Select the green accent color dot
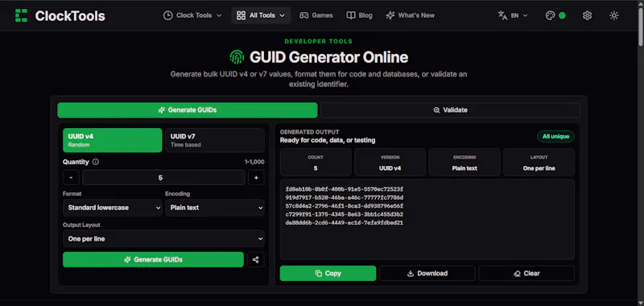Image resolution: width=644 pixels, height=306 pixels. (562, 15)
